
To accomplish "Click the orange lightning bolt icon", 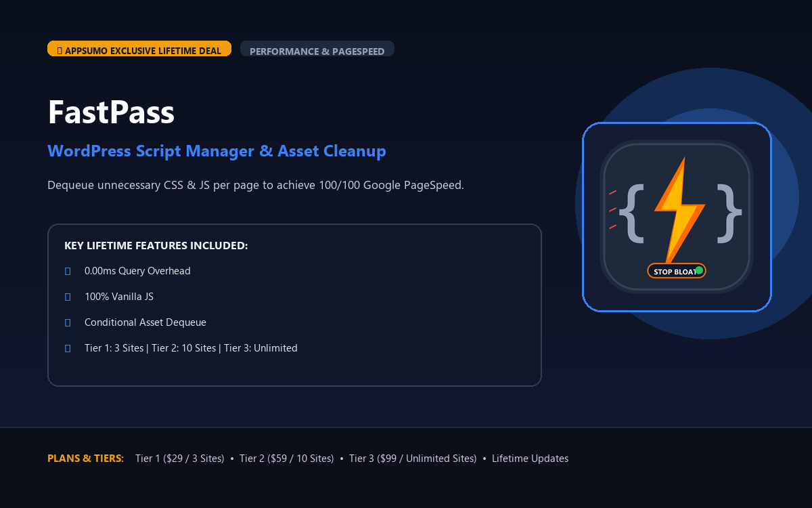I will (679, 210).
